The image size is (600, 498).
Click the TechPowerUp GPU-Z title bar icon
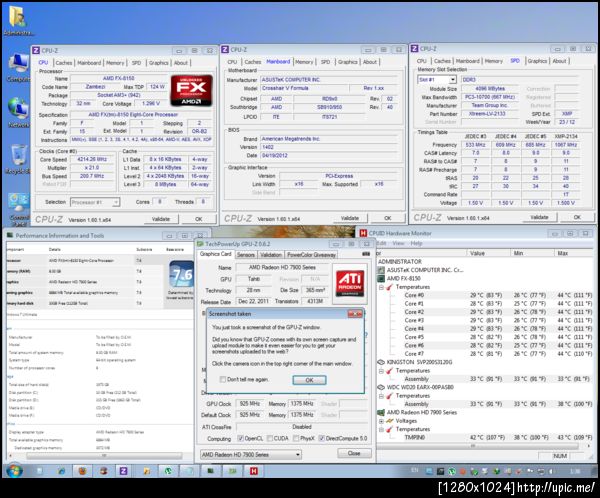coord(200,244)
